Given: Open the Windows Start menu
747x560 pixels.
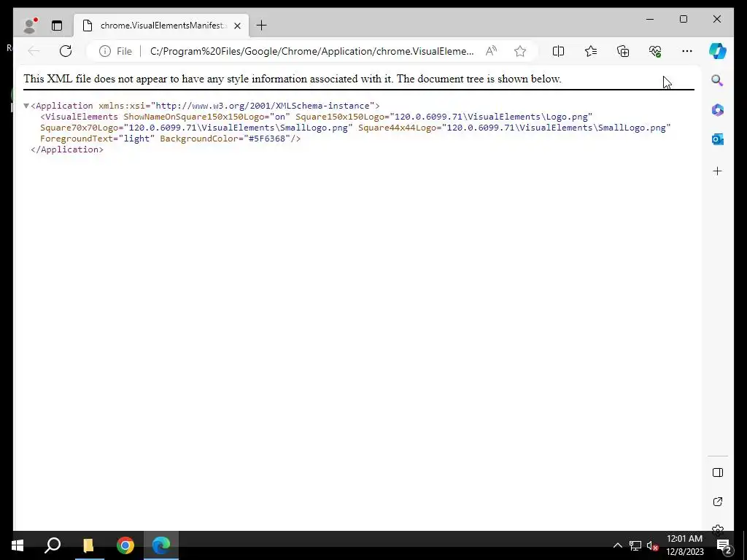Looking at the screenshot, I should [18, 545].
